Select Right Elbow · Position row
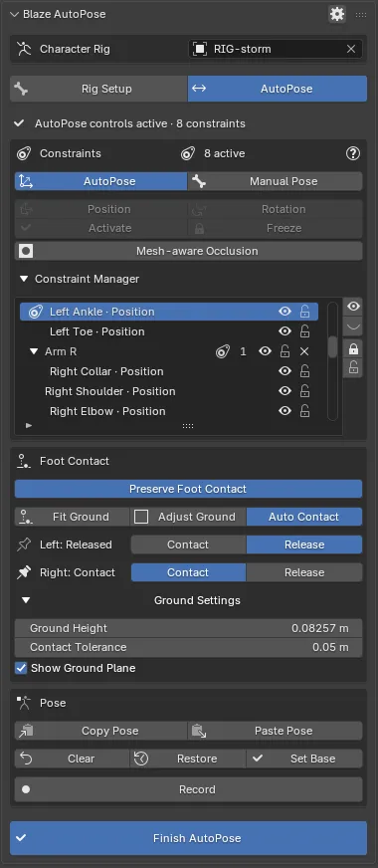This screenshot has width=378, height=868. tap(169, 411)
